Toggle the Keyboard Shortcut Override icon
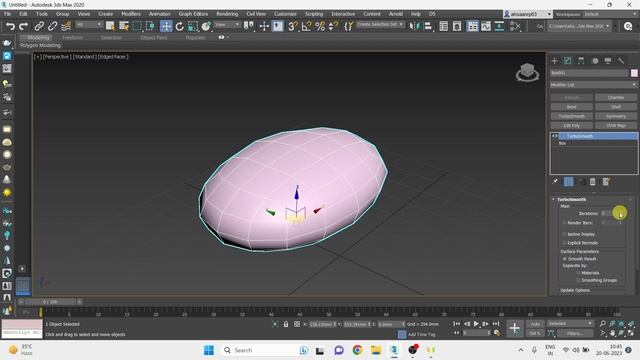 pyautogui.click(x=278, y=26)
